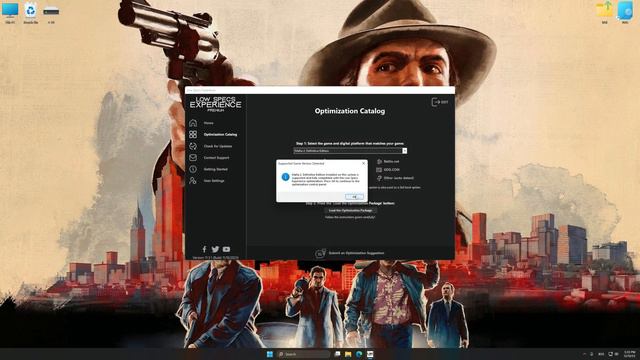640x360 pixels.
Task: Select the yellow folder icon on the desktop
Action: (604, 12)
